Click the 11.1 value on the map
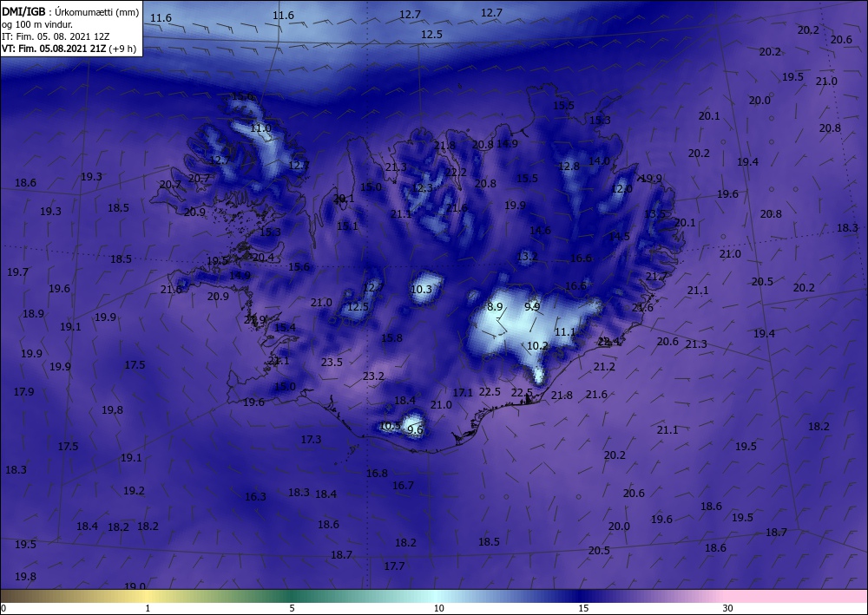 pyautogui.click(x=565, y=332)
